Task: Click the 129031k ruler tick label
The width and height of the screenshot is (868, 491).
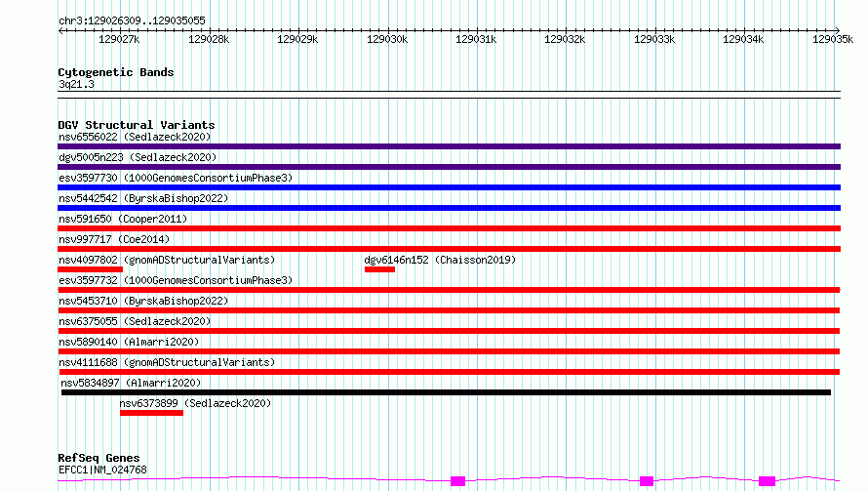Action: [476, 40]
